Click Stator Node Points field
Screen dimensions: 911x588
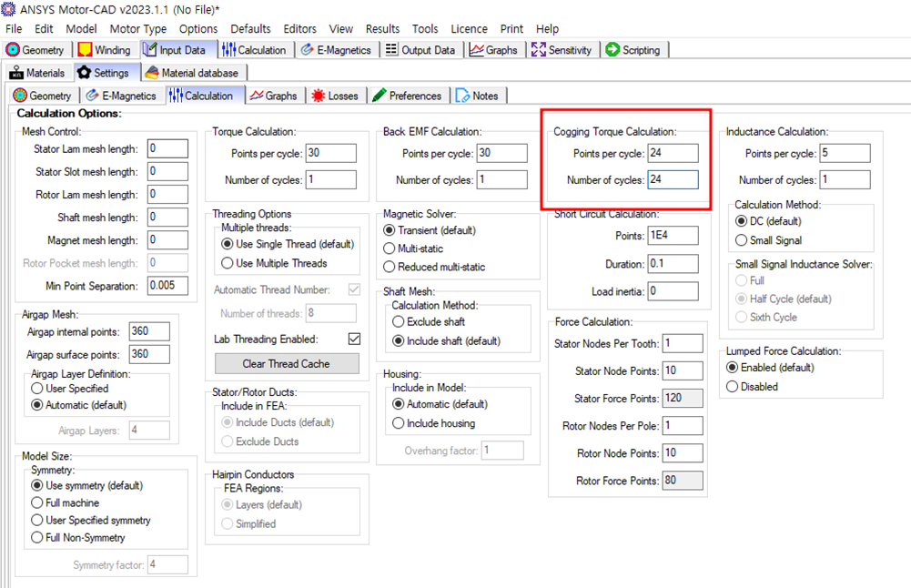click(x=683, y=371)
